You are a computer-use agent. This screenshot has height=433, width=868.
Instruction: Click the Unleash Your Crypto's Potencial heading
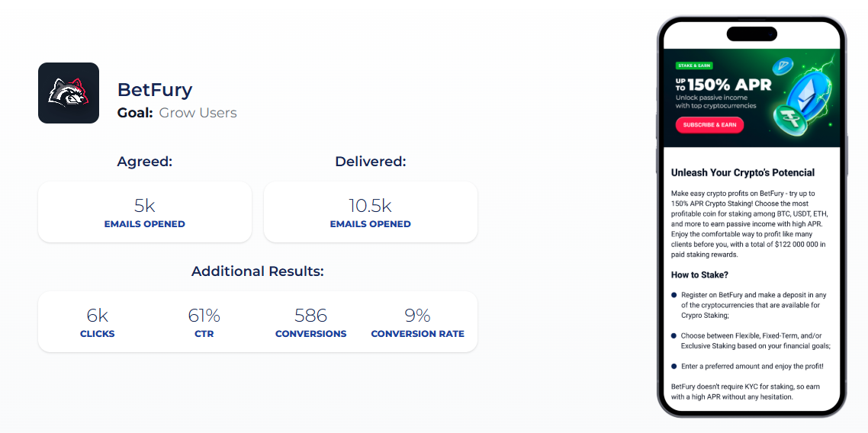coord(742,173)
